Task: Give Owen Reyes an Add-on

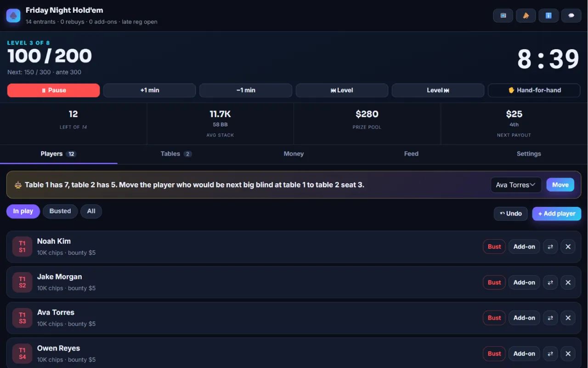Action: click(x=524, y=354)
